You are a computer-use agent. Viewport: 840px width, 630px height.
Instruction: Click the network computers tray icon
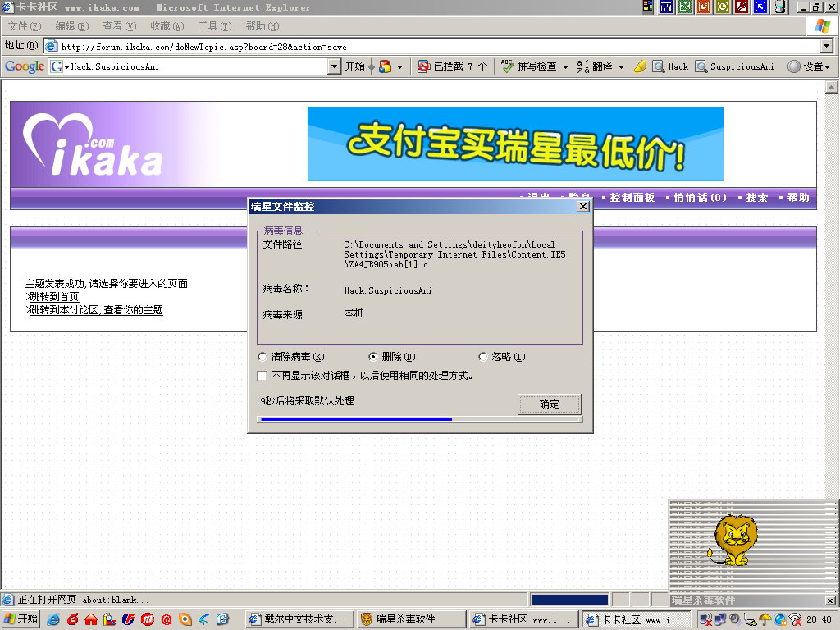721,619
